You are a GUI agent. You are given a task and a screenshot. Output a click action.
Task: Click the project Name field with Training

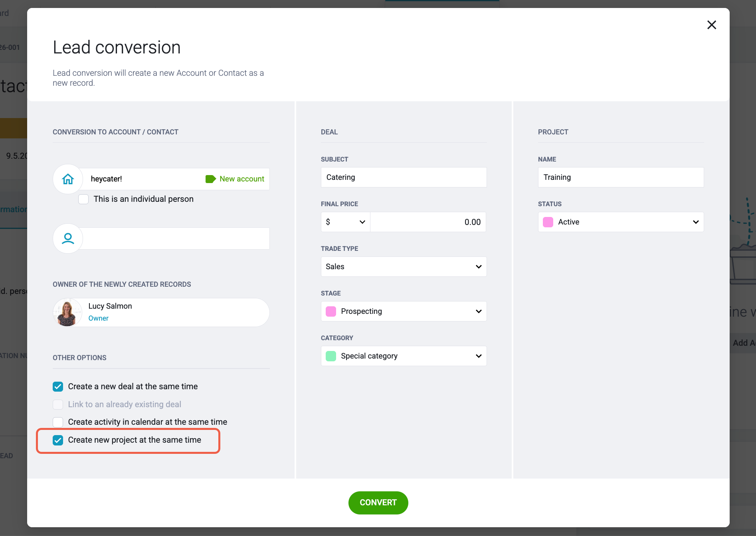[621, 177]
